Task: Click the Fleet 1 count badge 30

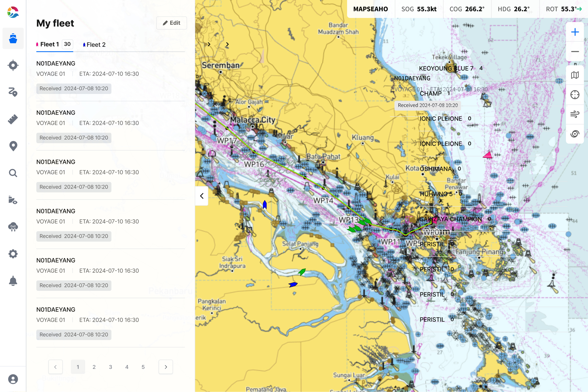Action: click(x=67, y=44)
